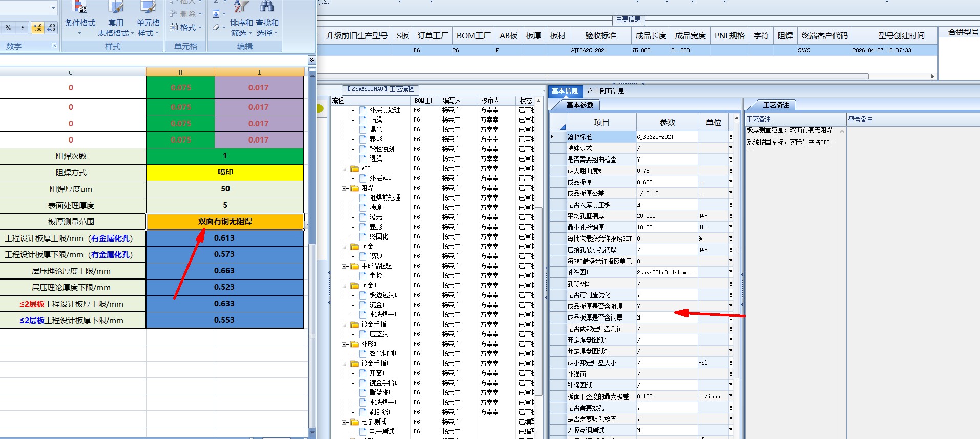The width and height of the screenshot is (980, 439).
Task: Select the 激光切割1 document icon
Action: click(362, 353)
